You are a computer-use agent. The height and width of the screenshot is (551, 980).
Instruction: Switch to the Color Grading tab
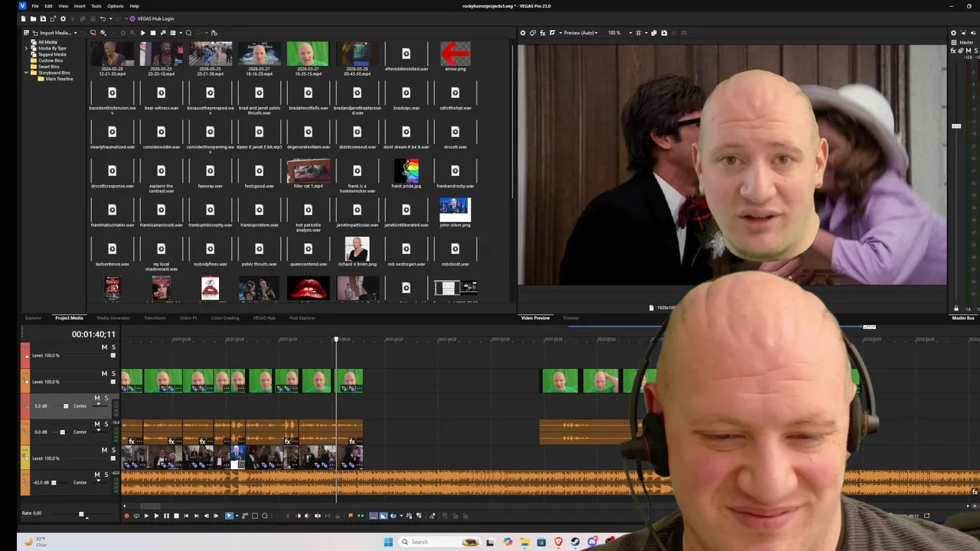tap(225, 318)
